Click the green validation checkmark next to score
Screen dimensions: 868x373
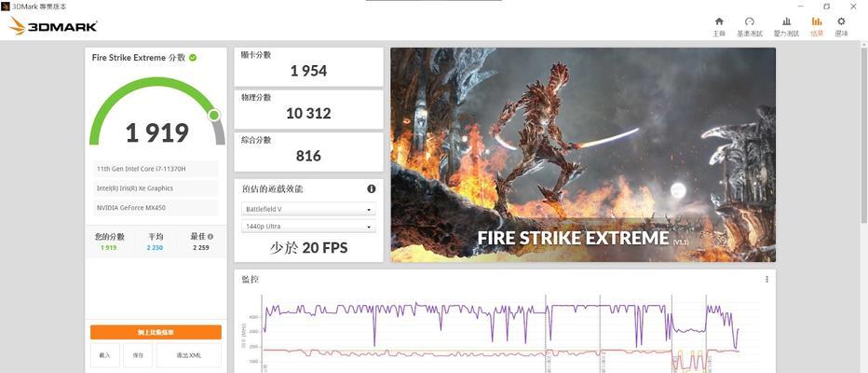point(193,58)
